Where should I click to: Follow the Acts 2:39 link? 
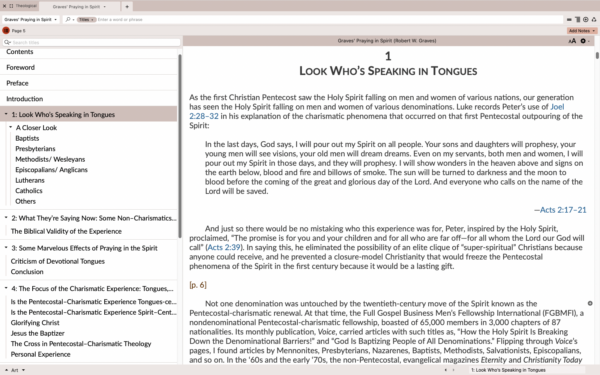224,248
